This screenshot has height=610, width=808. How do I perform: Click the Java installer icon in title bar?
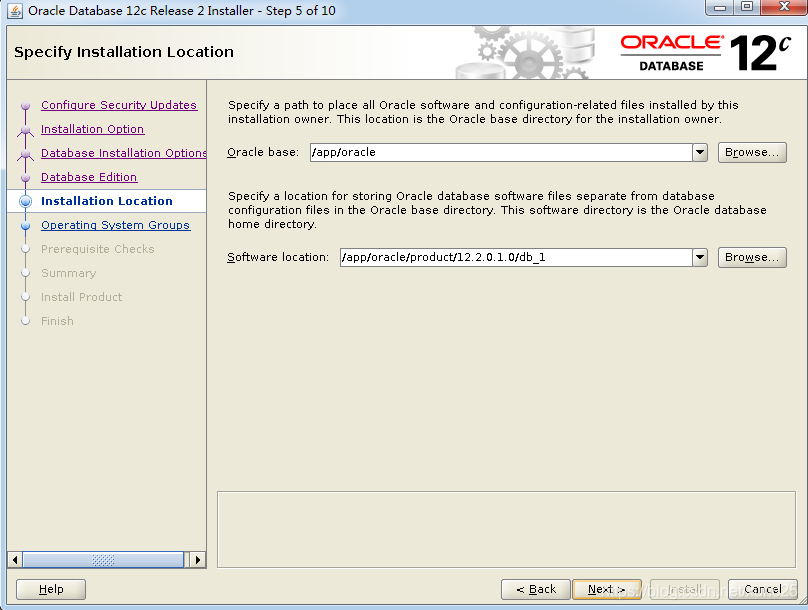click(15, 11)
